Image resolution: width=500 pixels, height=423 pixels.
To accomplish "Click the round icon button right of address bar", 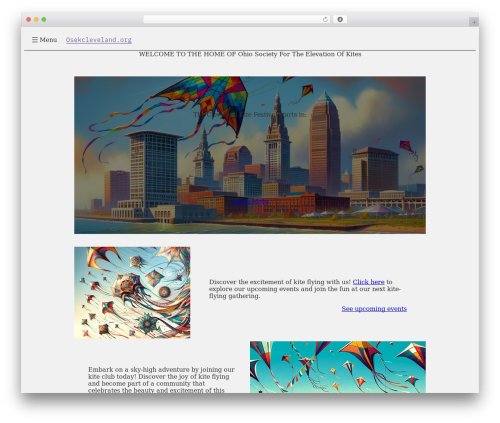I will pos(340,19).
